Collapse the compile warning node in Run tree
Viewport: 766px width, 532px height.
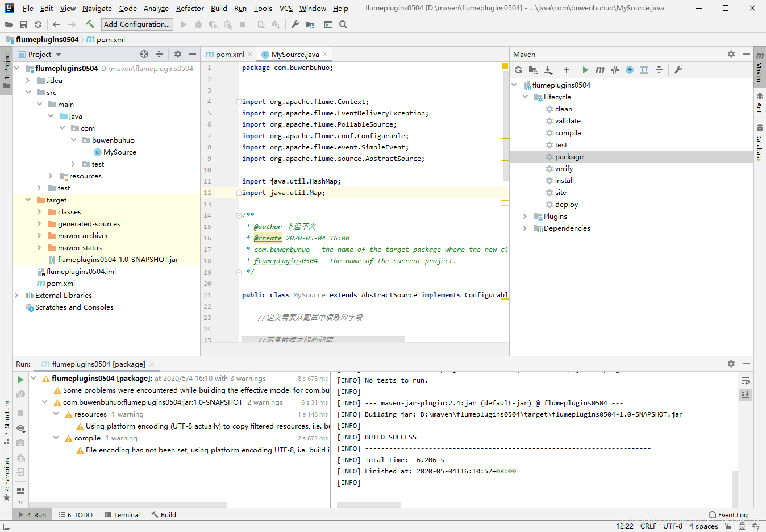[x=56, y=438]
